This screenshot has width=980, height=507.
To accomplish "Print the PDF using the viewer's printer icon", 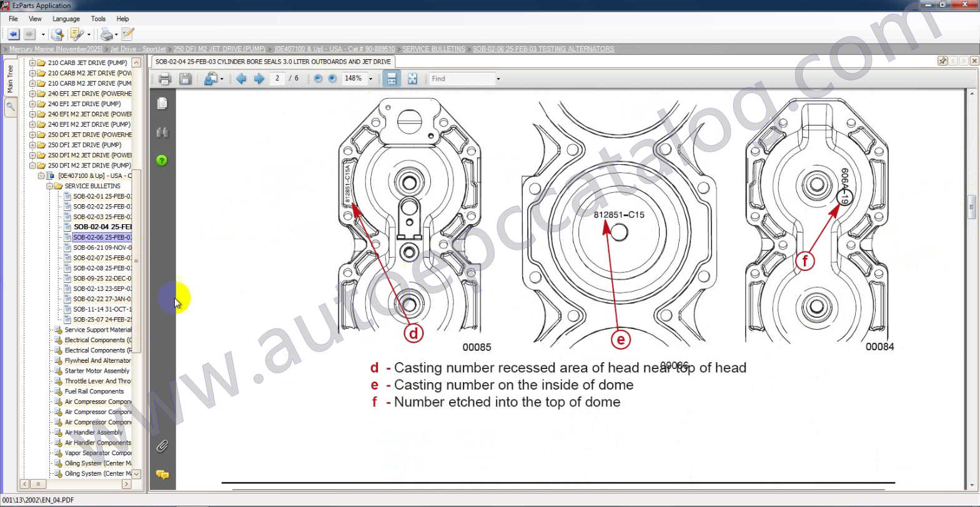I will click(165, 79).
